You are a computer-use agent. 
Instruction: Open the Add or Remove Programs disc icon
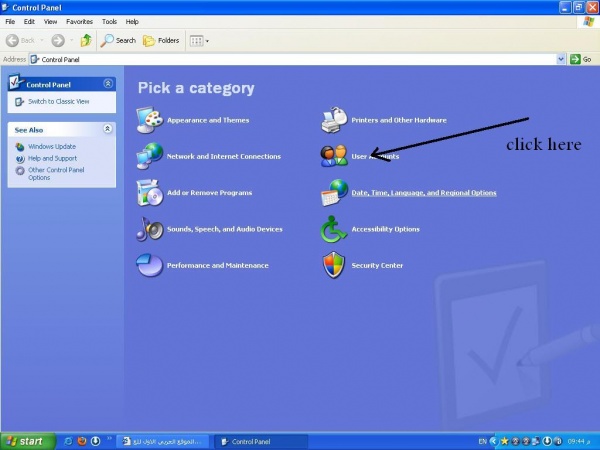click(x=150, y=192)
